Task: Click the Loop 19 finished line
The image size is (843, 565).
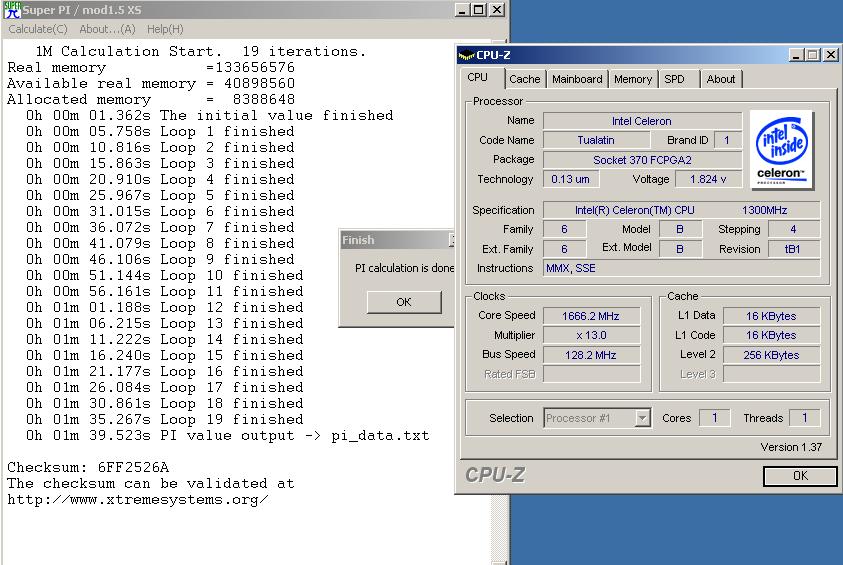Action: click(x=165, y=419)
